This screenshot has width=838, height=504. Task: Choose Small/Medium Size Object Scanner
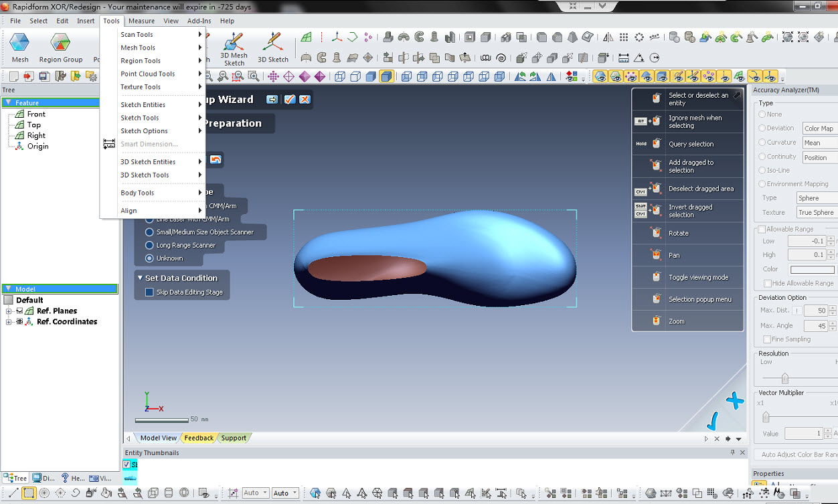149,232
